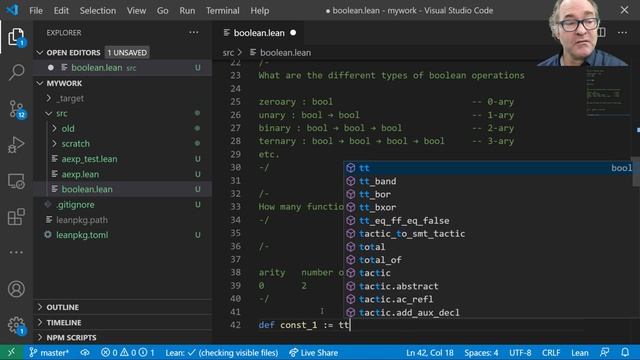This screenshot has width=640, height=360.
Task: Open the Remote Explorer view
Action: pyautogui.click(x=16, y=181)
